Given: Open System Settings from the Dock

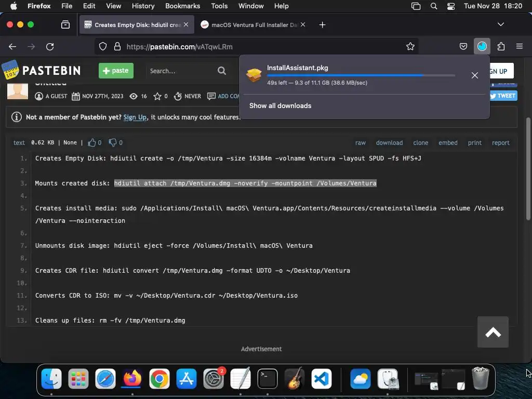Looking at the screenshot, I should coord(214,379).
